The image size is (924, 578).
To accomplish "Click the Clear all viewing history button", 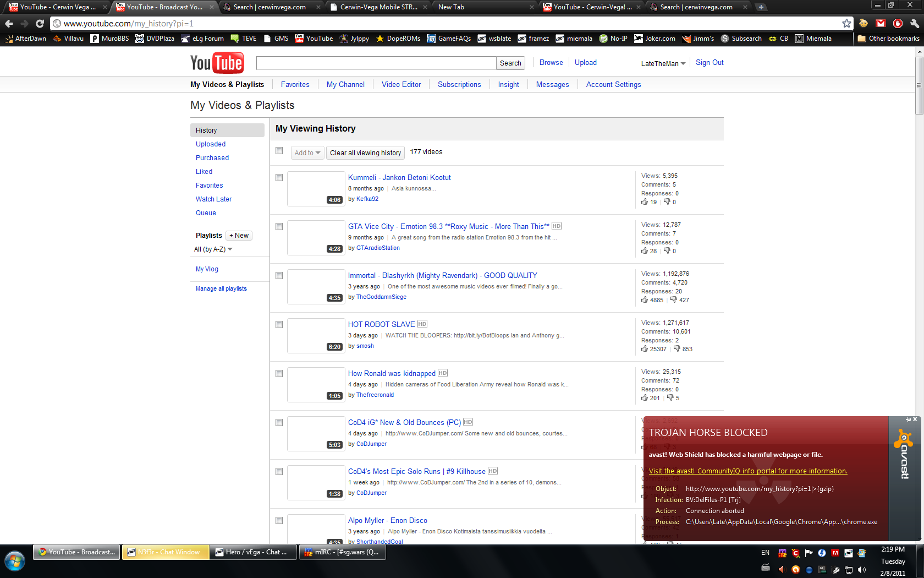I will point(366,153).
